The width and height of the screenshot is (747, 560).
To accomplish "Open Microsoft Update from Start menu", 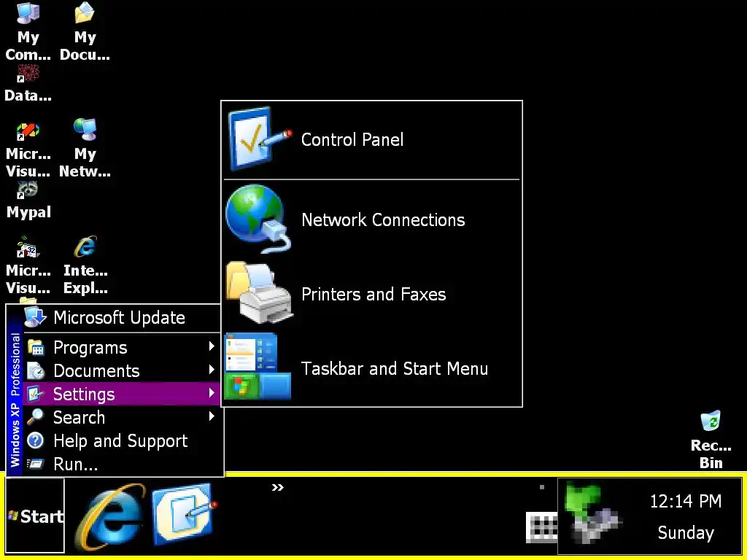I will point(122,318).
